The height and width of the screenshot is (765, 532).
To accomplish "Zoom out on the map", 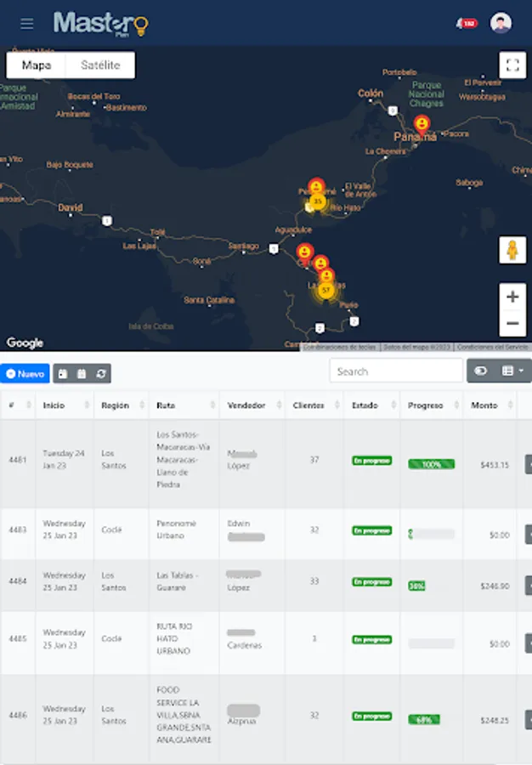I will 512,323.
